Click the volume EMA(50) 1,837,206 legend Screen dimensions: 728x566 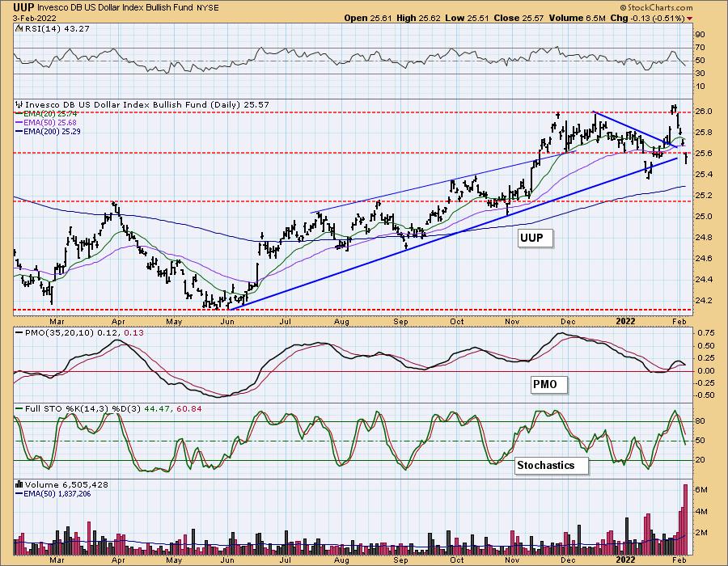pyautogui.click(x=53, y=493)
